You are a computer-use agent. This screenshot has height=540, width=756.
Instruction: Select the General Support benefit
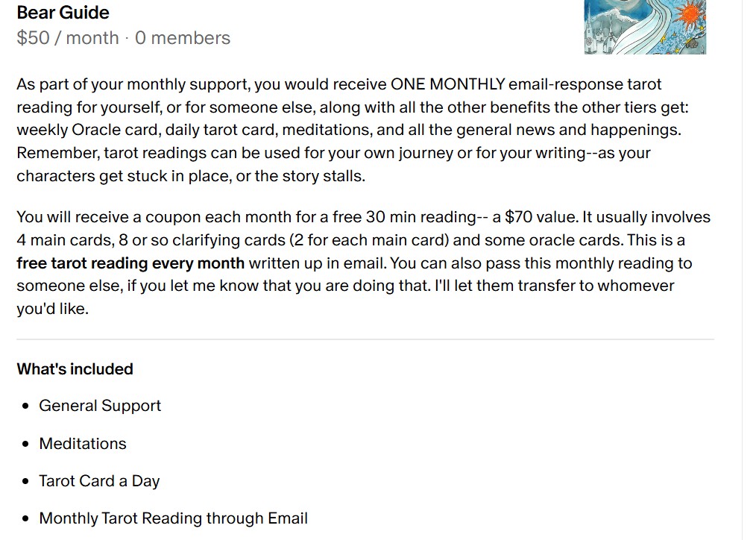tap(100, 406)
